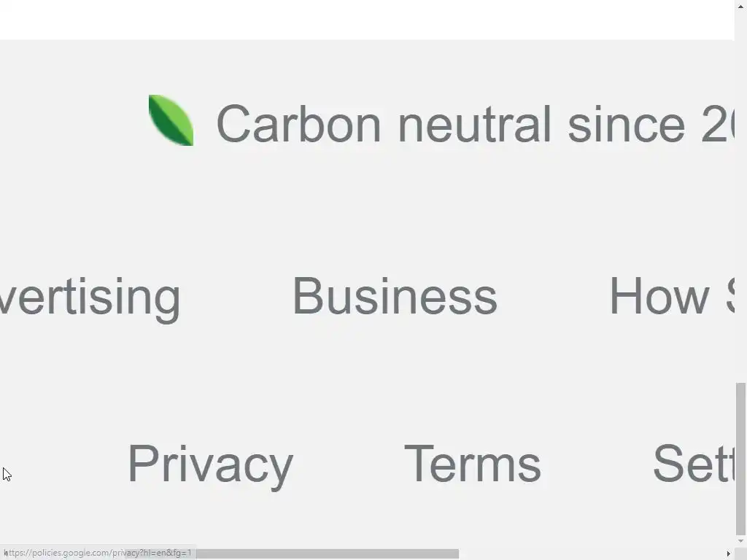Viewport: 747px width, 560px height.
Task: Visit the Terms footer link
Action: [472, 464]
